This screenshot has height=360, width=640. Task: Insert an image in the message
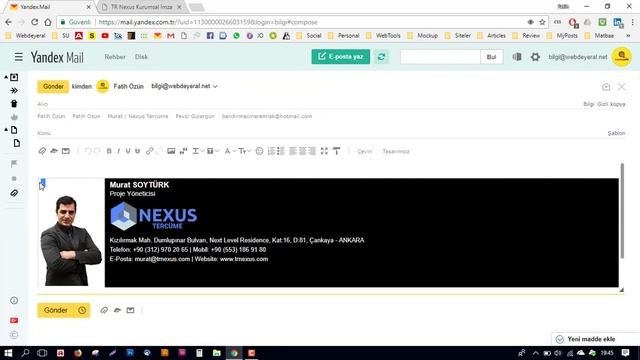point(171,151)
